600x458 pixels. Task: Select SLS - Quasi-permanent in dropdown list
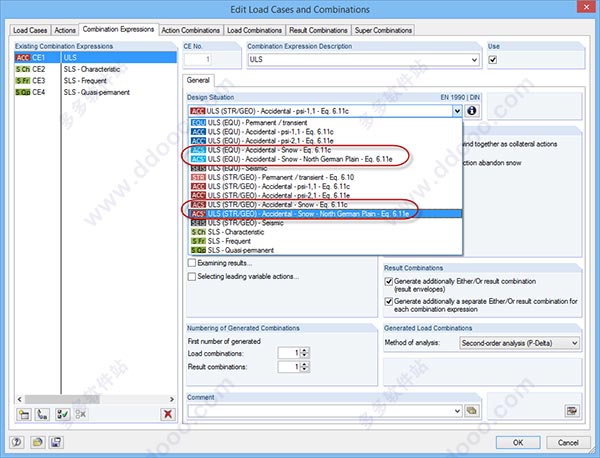[x=326, y=250]
